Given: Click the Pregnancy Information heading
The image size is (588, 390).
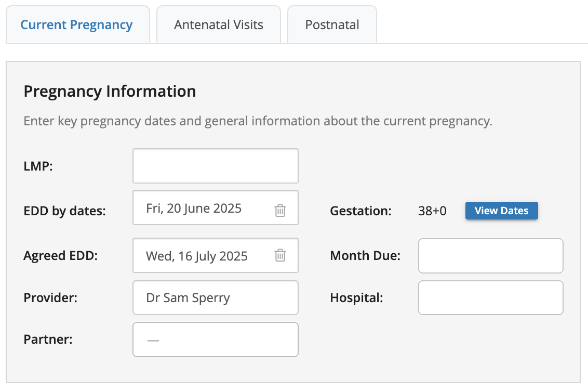Looking at the screenshot, I should (110, 92).
